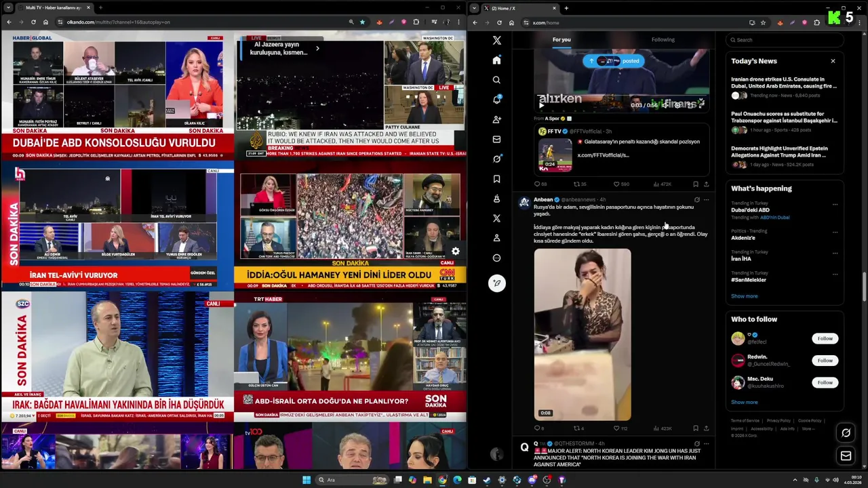The width and height of the screenshot is (868, 488).
Task: Open Democrats Highlight Unverified Epstein news
Action: click(x=785, y=156)
